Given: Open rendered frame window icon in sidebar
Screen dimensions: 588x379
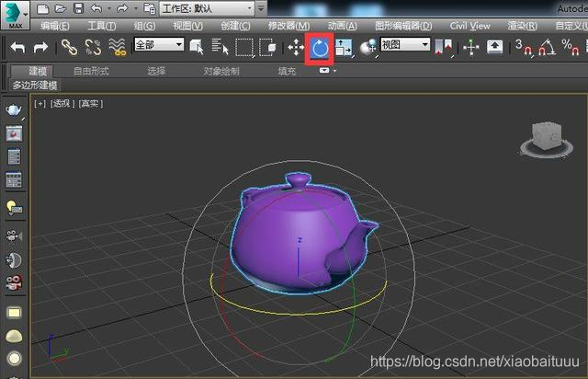Looking at the screenshot, I should click(14, 133).
